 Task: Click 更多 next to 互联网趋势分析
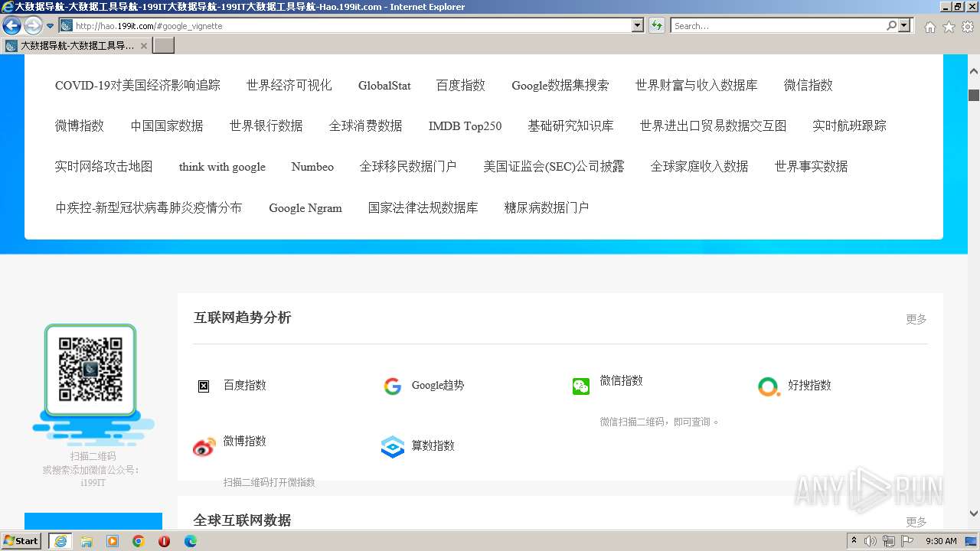[916, 319]
